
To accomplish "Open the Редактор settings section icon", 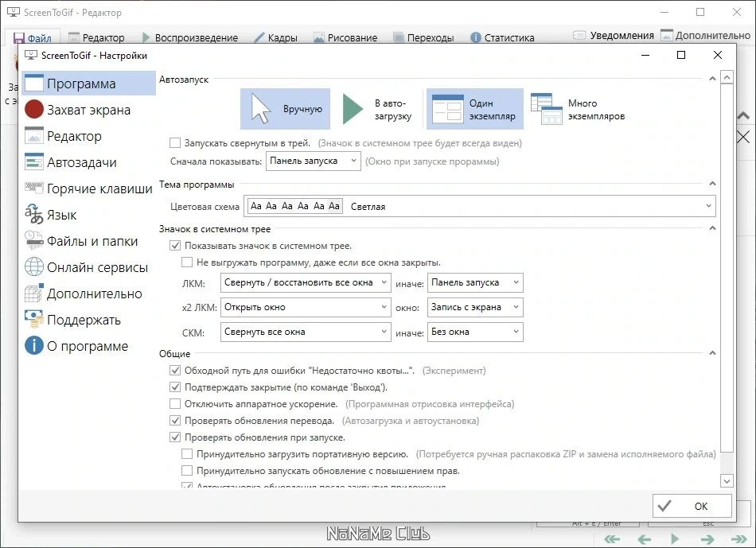I will coord(33,136).
